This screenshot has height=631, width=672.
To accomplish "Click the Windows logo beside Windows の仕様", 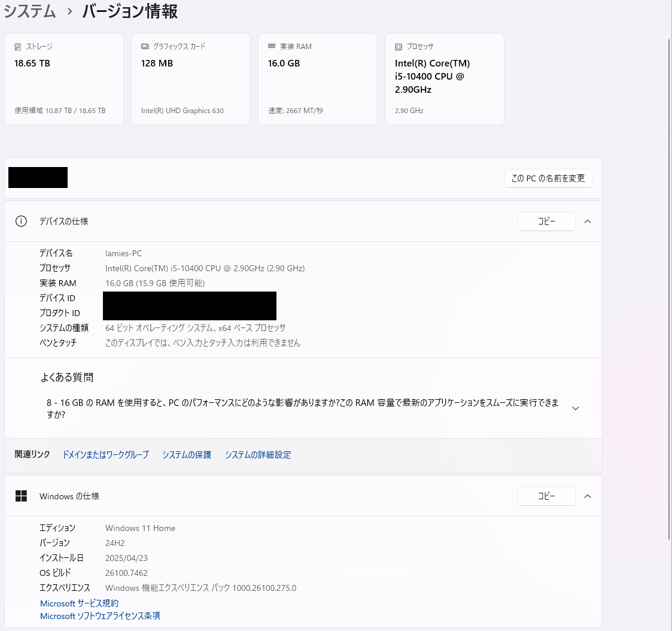I will (x=21, y=496).
